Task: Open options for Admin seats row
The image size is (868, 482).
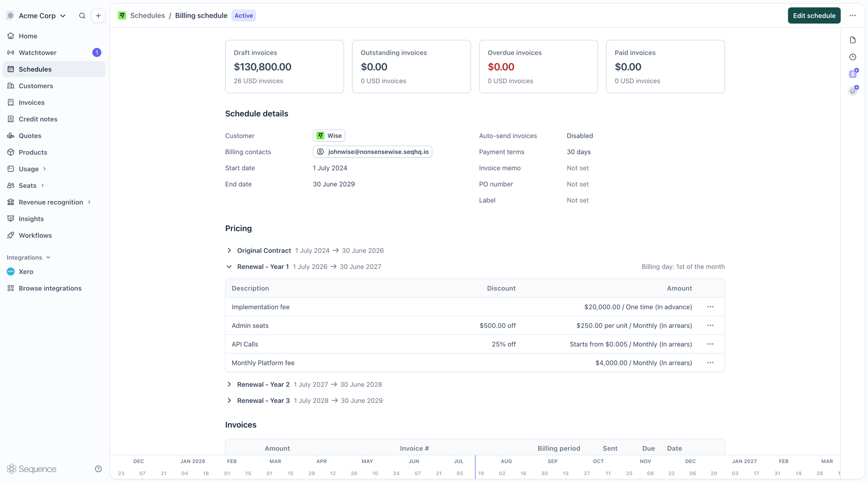Action: pyautogui.click(x=710, y=326)
